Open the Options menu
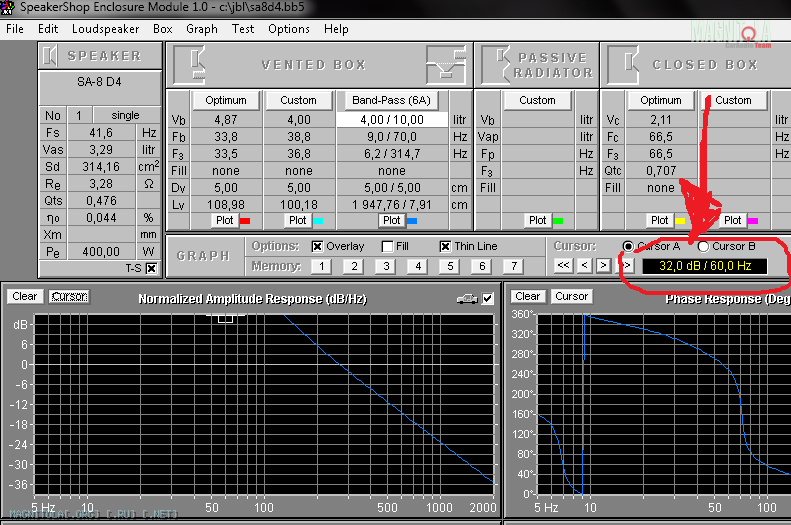Image resolution: width=791 pixels, height=525 pixels. click(289, 29)
